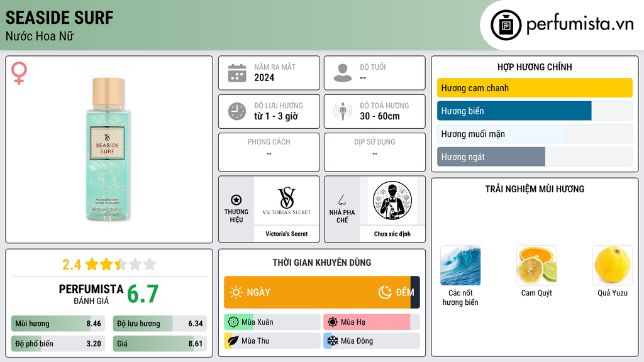Click the nose icon above Nhà pha chế

[x=341, y=200]
